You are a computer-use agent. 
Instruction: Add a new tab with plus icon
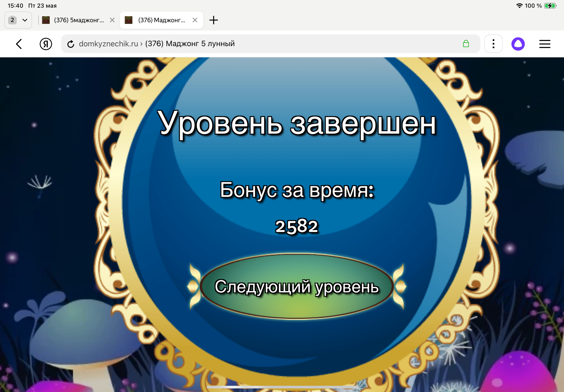pos(213,20)
